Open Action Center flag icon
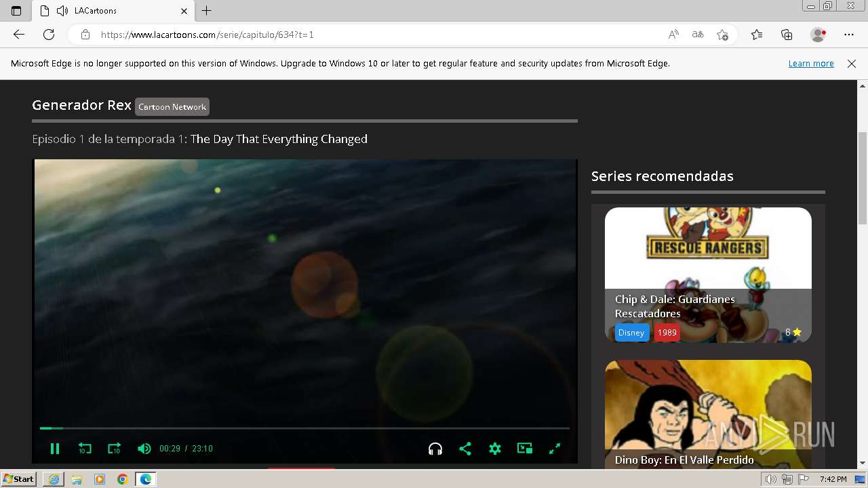Viewport: 868px width, 488px height. click(x=804, y=479)
